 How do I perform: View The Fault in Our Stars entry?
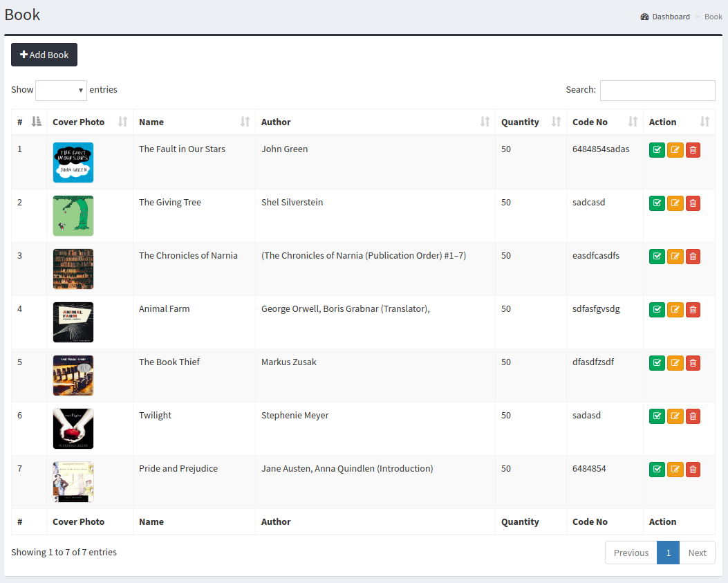point(657,149)
